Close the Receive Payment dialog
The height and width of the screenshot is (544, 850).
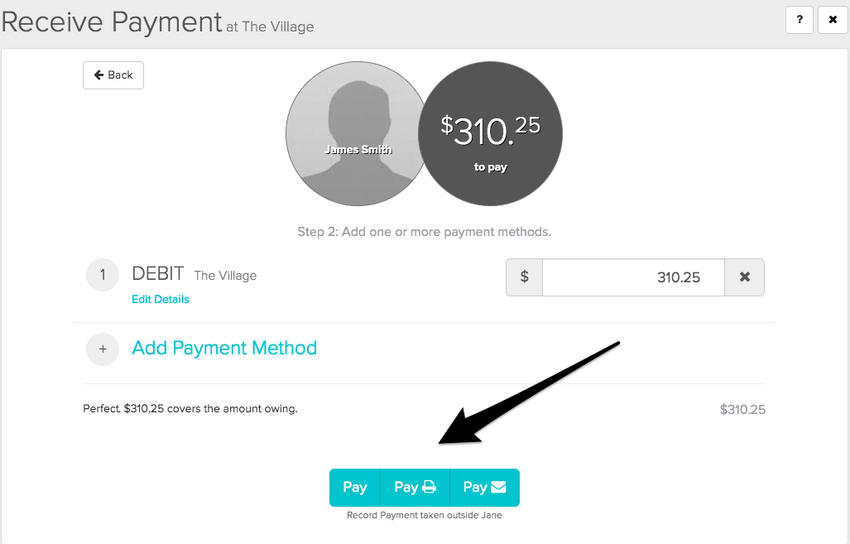pyautogui.click(x=833, y=20)
